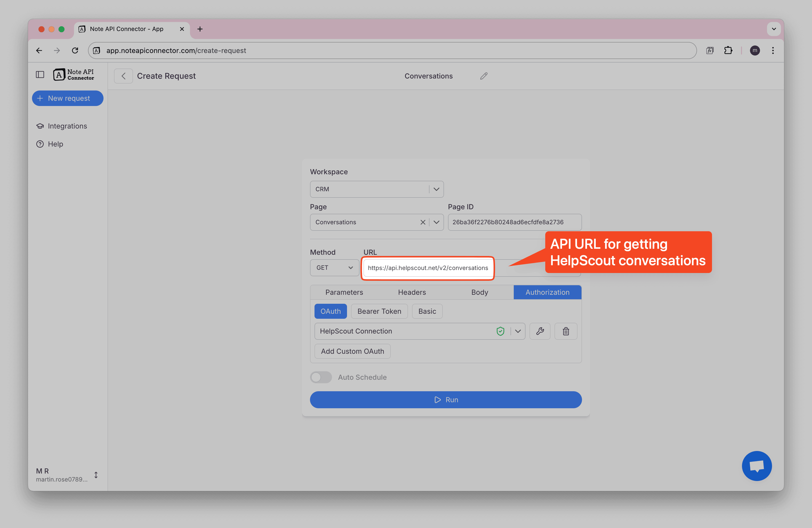Toggle the sidebar panel icon
The height and width of the screenshot is (528, 812).
[40, 74]
